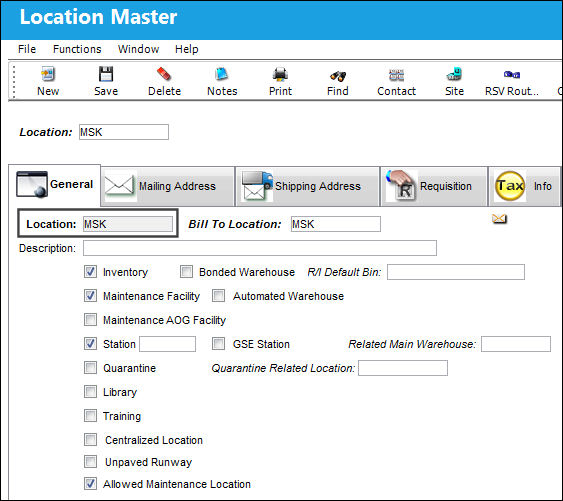This screenshot has width=563, height=501.
Task: Switch to the General tab
Action: [x=55, y=185]
